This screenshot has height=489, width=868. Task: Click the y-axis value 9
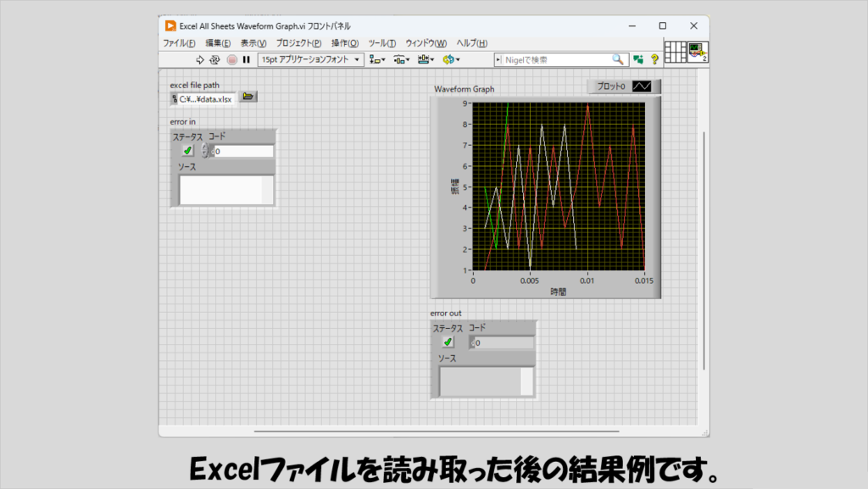pos(465,103)
